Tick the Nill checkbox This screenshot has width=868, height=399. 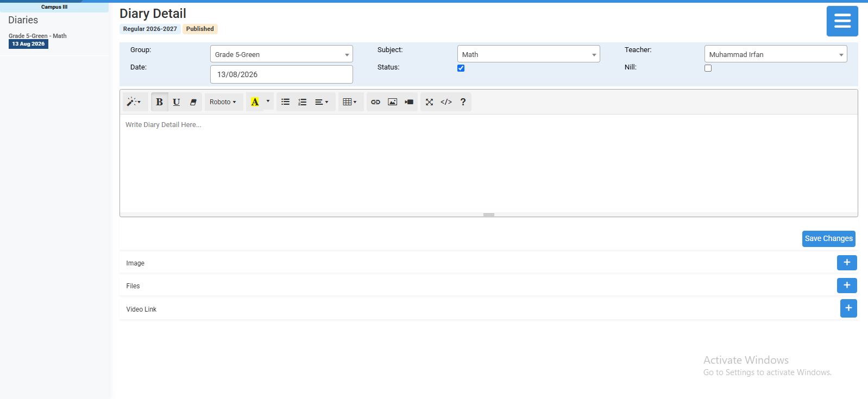[708, 68]
